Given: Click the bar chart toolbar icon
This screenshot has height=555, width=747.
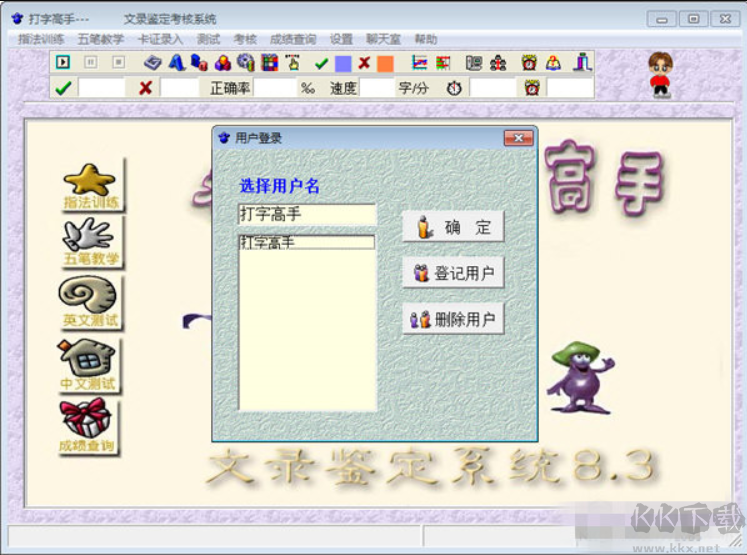Looking at the screenshot, I should (443, 63).
